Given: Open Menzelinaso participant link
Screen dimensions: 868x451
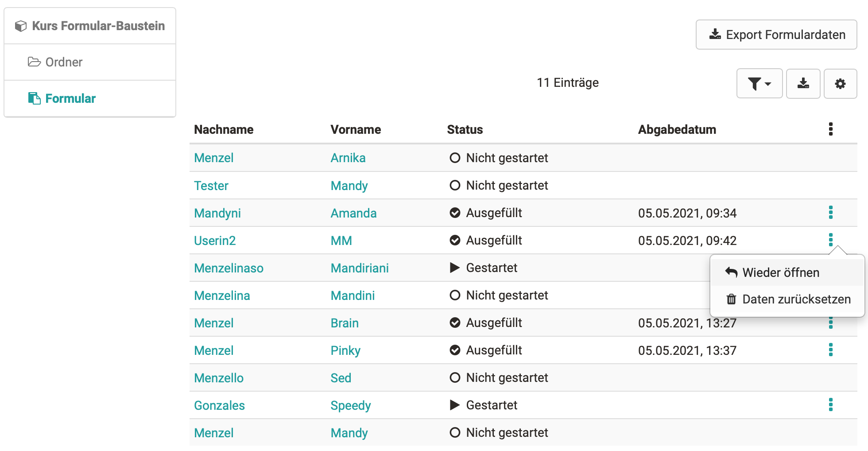Looking at the screenshot, I should click(229, 268).
